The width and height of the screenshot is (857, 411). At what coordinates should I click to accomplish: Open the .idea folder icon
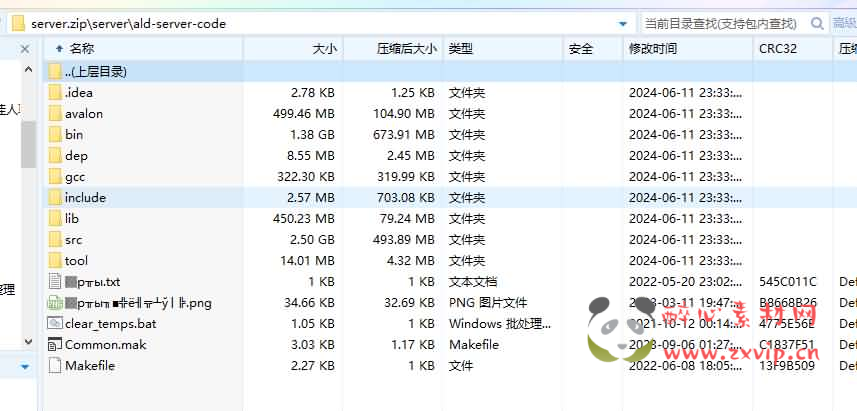(55, 92)
